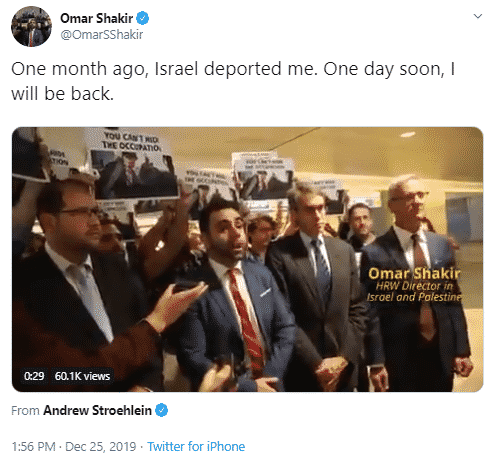Viewport: 494px width, 467px height.
Task: Click the red striped tie in the video
Action: click(247, 320)
